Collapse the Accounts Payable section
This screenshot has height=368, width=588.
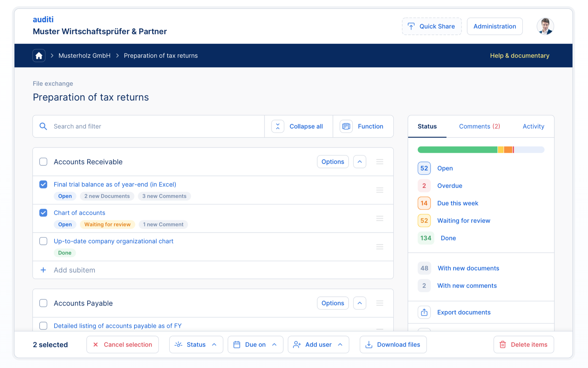(x=359, y=303)
